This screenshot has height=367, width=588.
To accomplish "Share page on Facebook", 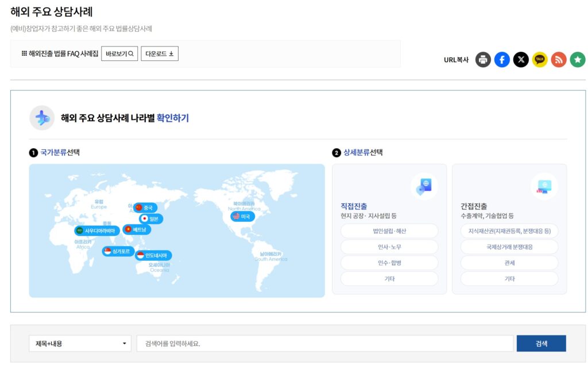I will point(502,60).
